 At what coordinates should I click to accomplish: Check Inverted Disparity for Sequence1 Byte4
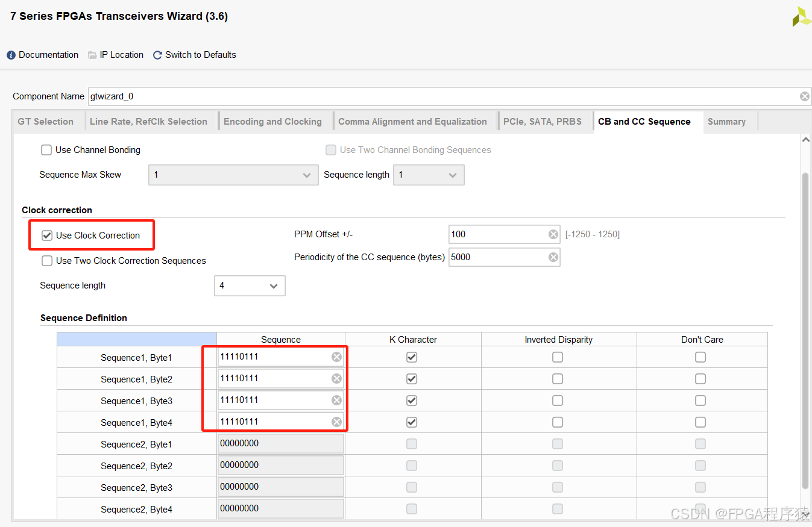pos(558,422)
